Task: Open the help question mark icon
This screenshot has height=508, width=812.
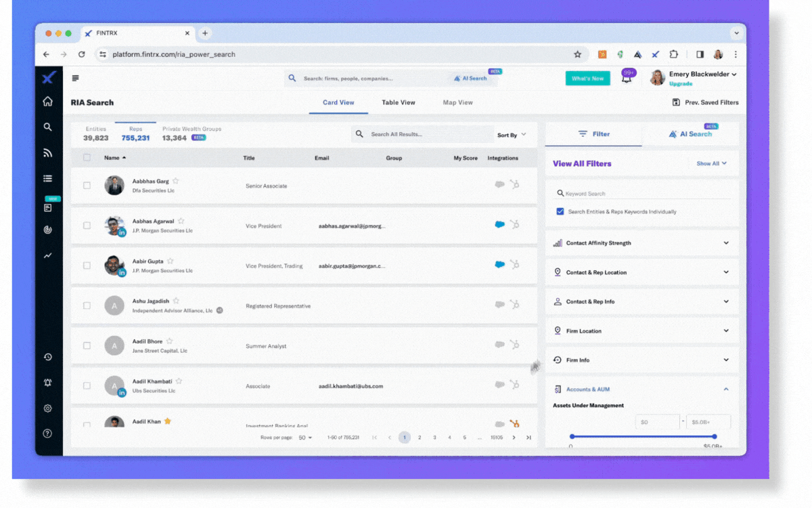Action: point(47,433)
